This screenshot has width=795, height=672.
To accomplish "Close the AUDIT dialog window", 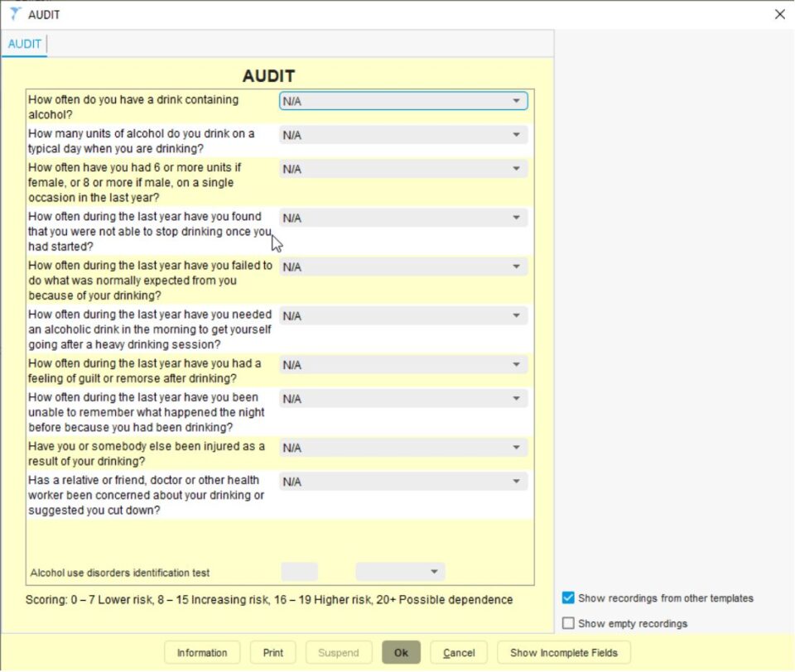I will point(779,14).
